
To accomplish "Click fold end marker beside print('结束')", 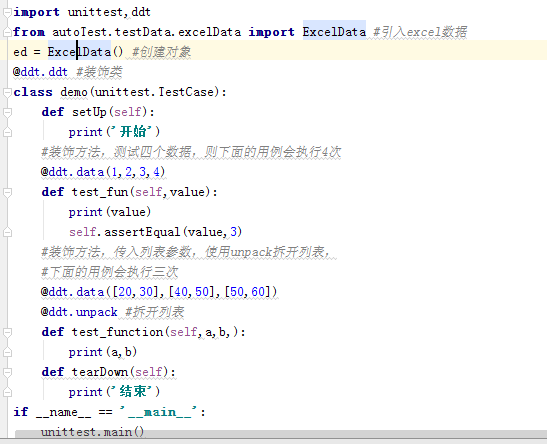I will click(x=7, y=392).
